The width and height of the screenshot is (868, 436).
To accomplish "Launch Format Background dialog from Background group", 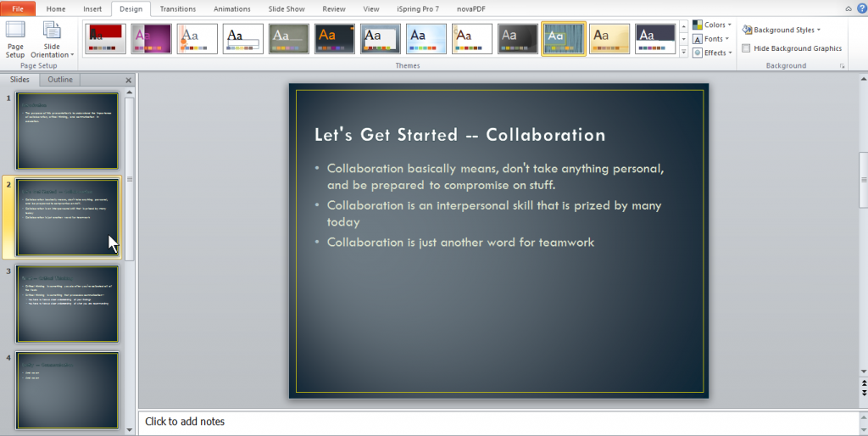I will pyautogui.click(x=842, y=66).
